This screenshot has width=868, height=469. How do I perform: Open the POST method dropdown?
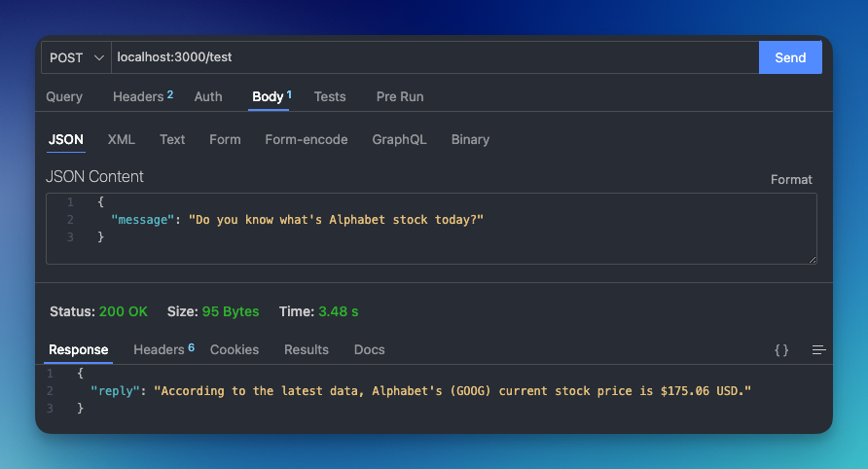point(77,57)
